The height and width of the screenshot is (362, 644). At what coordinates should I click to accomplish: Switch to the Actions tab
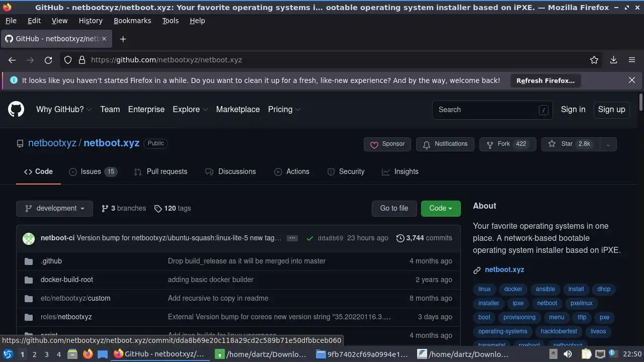pos(292,171)
